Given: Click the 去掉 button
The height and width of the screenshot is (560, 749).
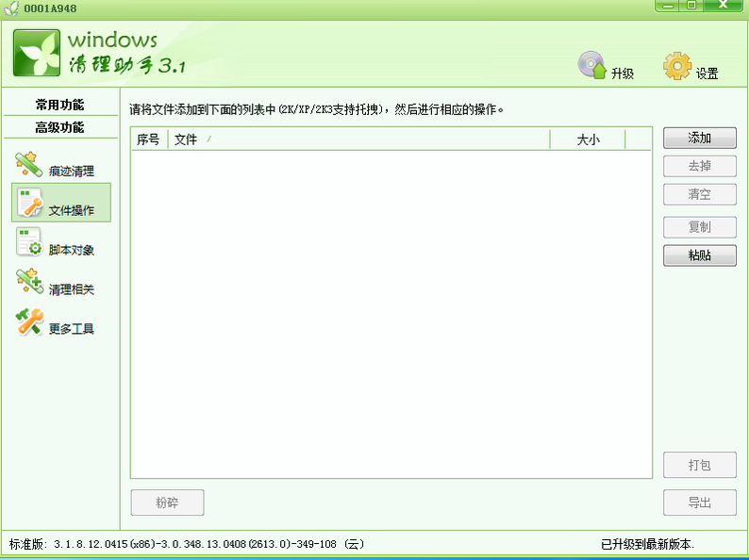Looking at the screenshot, I should coord(700,166).
